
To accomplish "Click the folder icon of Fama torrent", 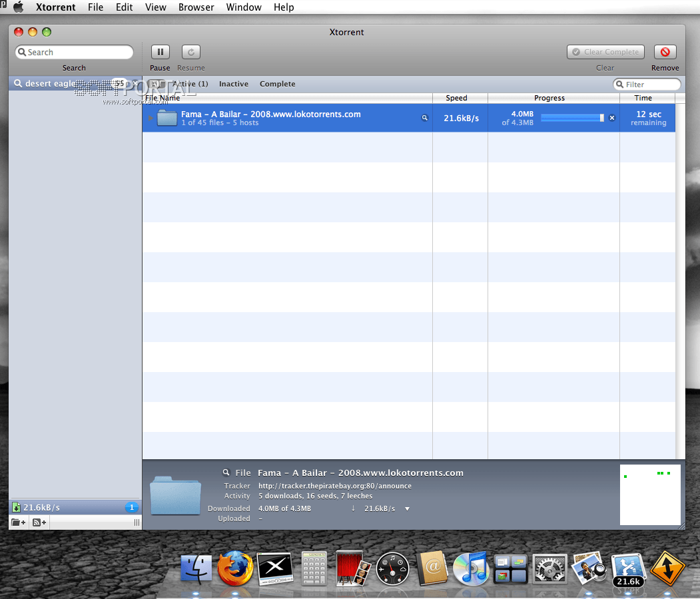I will pos(167,118).
